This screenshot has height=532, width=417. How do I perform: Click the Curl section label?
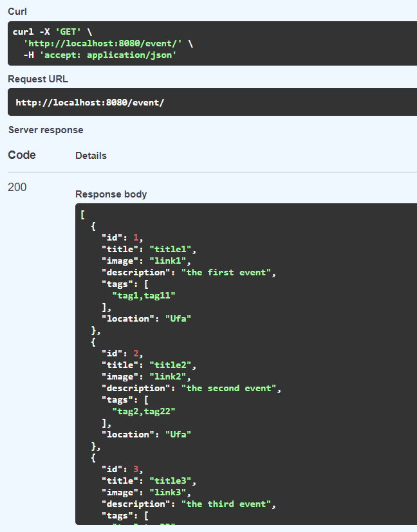click(x=17, y=12)
